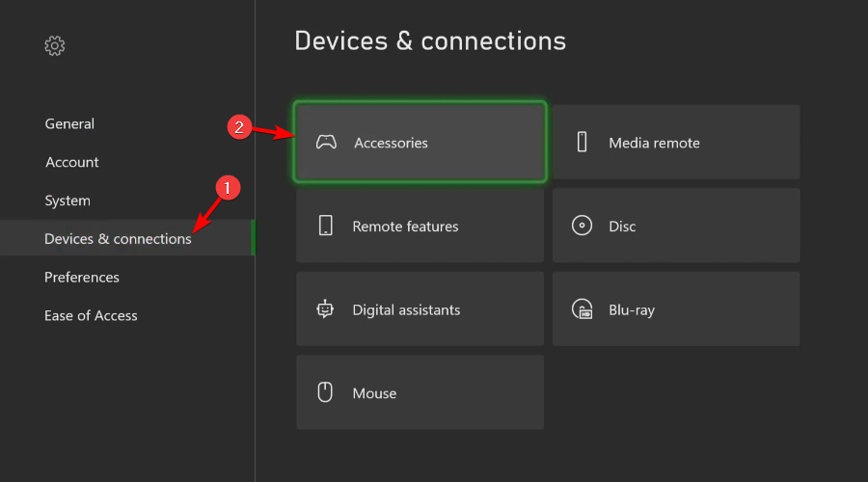This screenshot has width=868, height=482.
Task: Click the Media remote icon
Action: pyautogui.click(x=582, y=143)
